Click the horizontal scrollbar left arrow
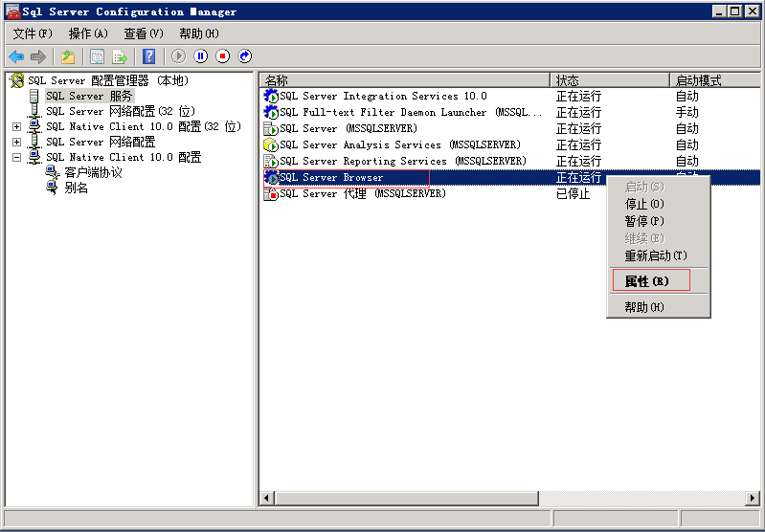765x532 pixels. (x=266, y=498)
